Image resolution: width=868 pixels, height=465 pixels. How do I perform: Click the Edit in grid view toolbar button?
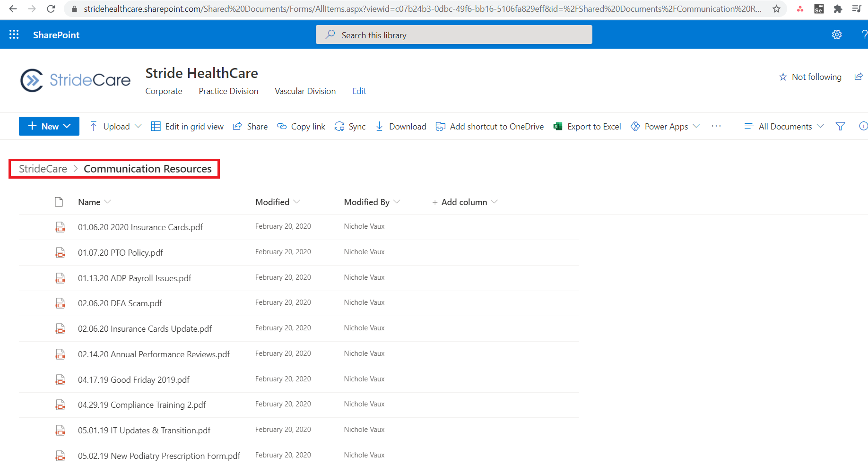pyautogui.click(x=187, y=126)
